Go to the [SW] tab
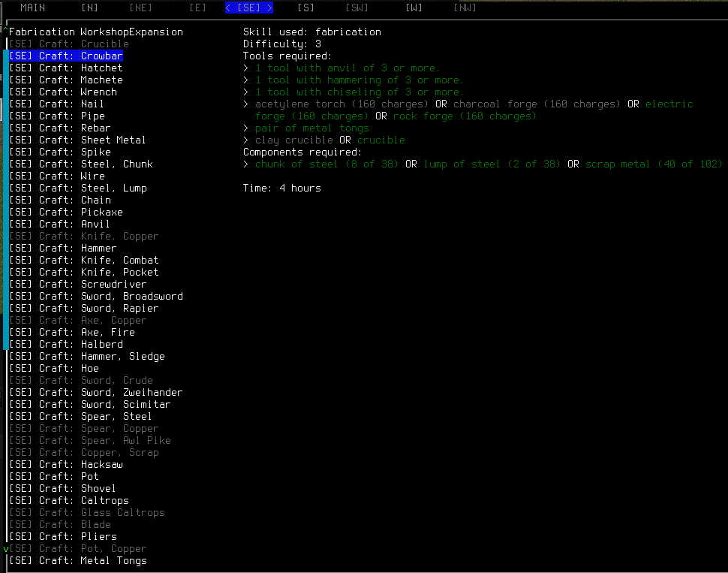This screenshot has height=573, width=728. [356, 8]
